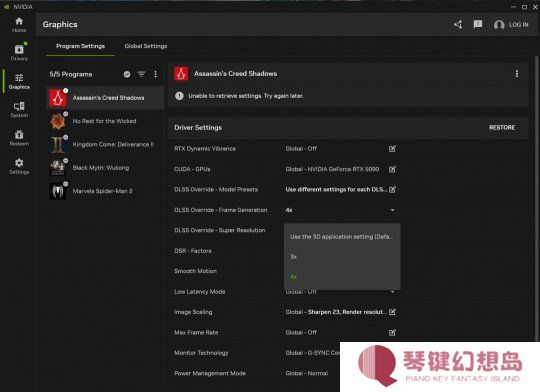The image size is (540, 392).
Task: Click the filter icon above programs list
Action: pos(141,74)
